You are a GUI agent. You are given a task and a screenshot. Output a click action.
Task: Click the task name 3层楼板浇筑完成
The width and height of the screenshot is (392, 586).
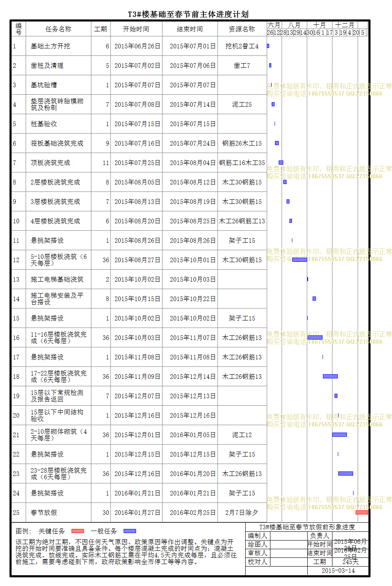click(55, 202)
